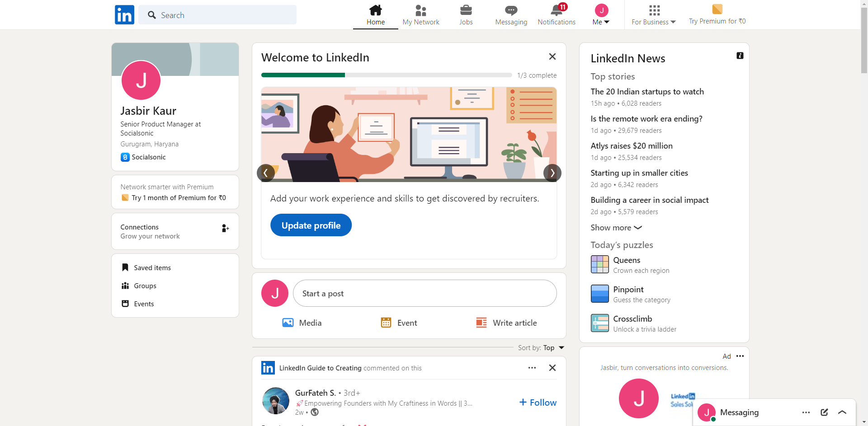The width and height of the screenshot is (868, 426).
Task: Read 'The 20 Indian startups to watch'
Action: coord(647,92)
